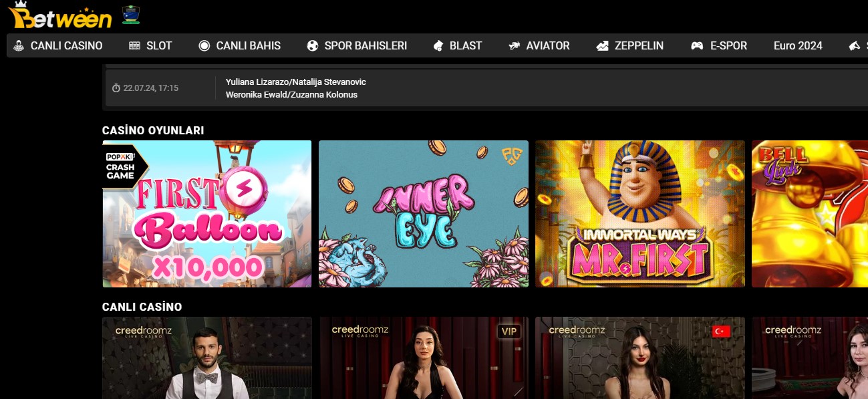868x399 pixels.
Task: Click the Between logo
Action: pyautogui.click(x=60, y=15)
